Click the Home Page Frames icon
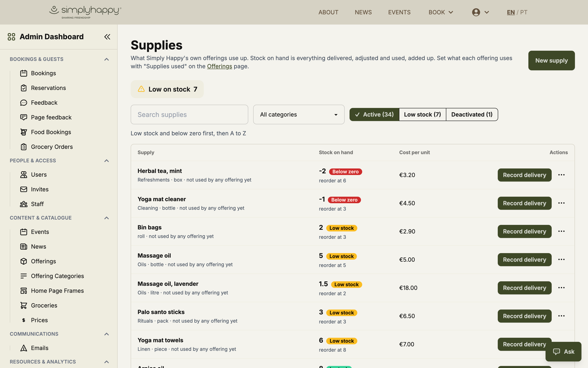This screenshot has width=588, height=368. pos(23,291)
